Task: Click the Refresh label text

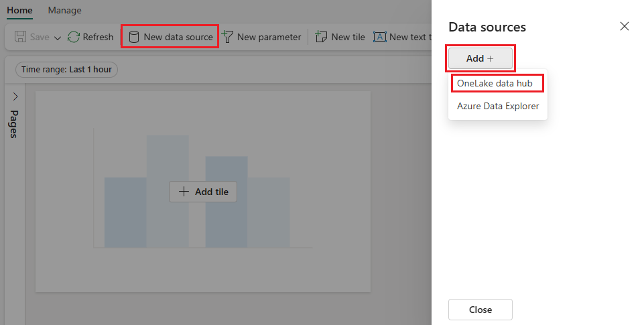Action: (x=98, y=37)
